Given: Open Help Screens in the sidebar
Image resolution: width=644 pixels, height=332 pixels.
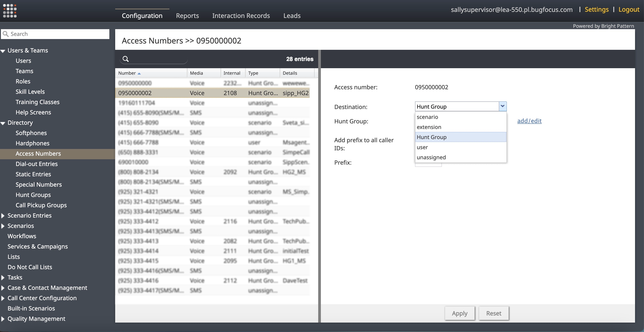Looking at the screenshot, I should pyautogui.click(x=33, y=112).
